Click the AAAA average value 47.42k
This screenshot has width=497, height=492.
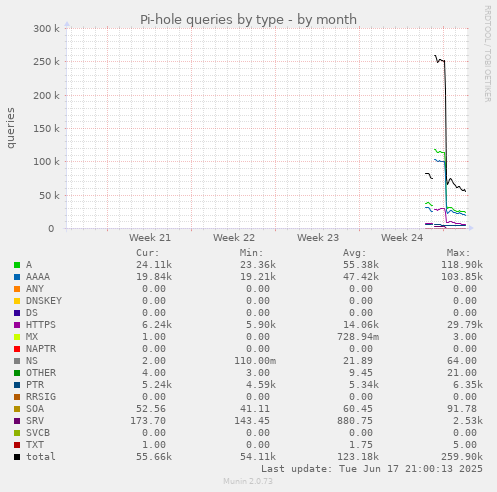coord(361,277)
